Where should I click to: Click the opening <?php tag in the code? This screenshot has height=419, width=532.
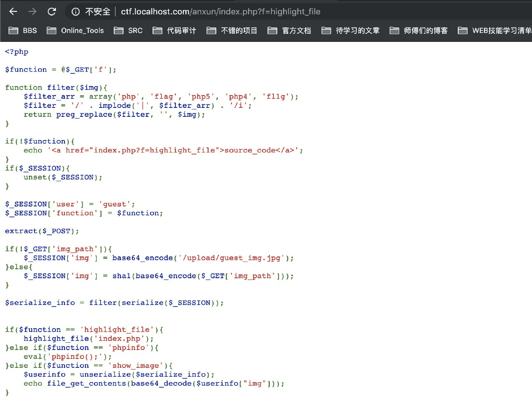(x=16, y=51)
